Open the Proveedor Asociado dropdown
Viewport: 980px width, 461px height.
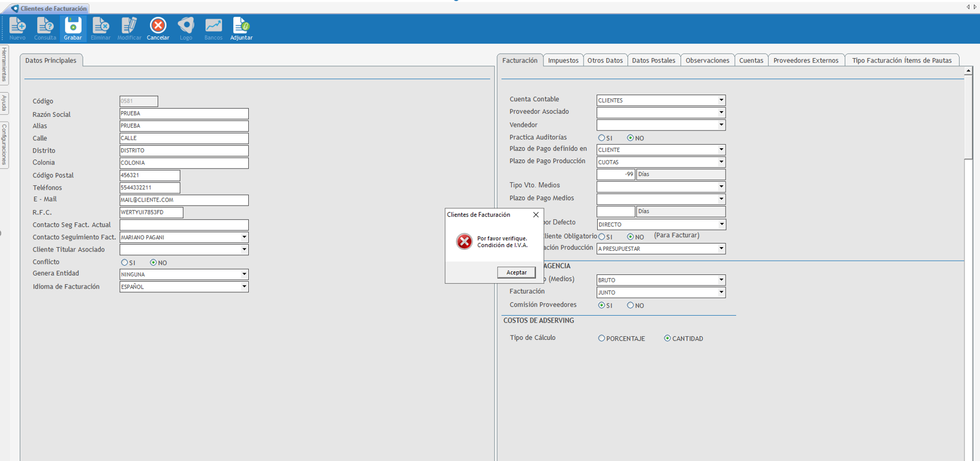(x=721, y=112)
